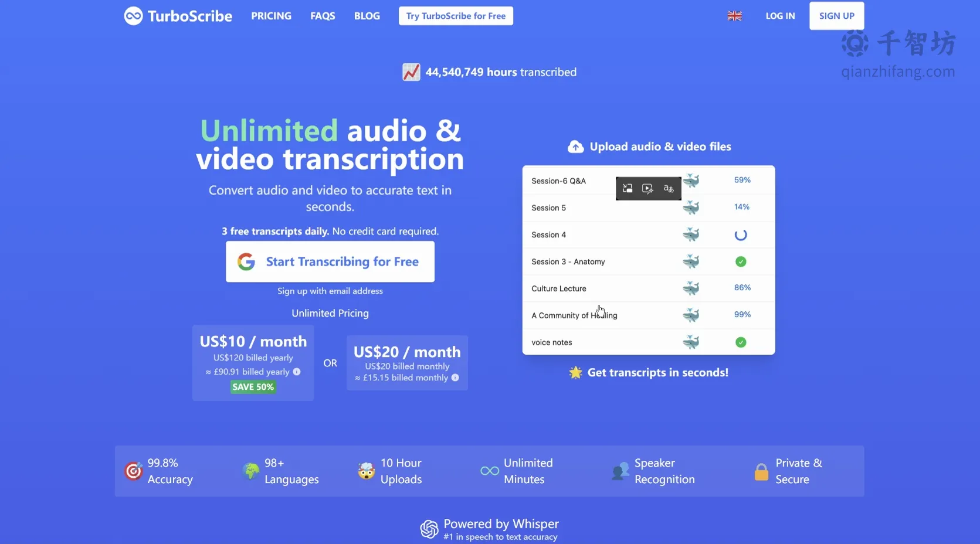Click the Session 4 file name

coord(549,235)
